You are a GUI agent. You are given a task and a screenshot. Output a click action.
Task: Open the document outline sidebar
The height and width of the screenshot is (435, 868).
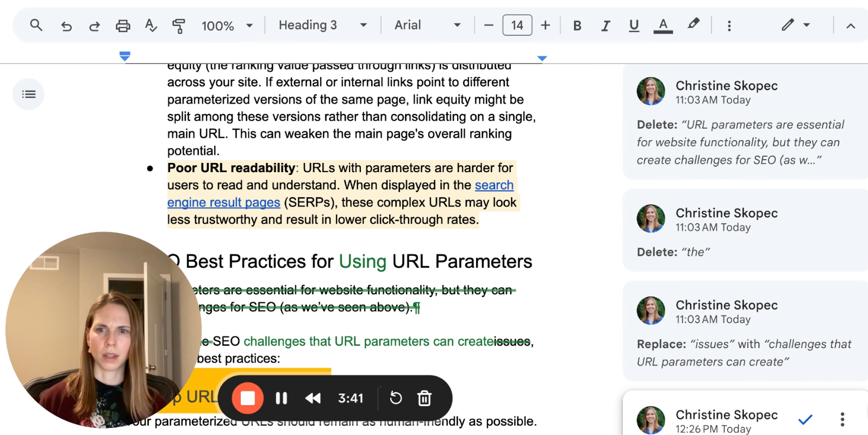28,94
